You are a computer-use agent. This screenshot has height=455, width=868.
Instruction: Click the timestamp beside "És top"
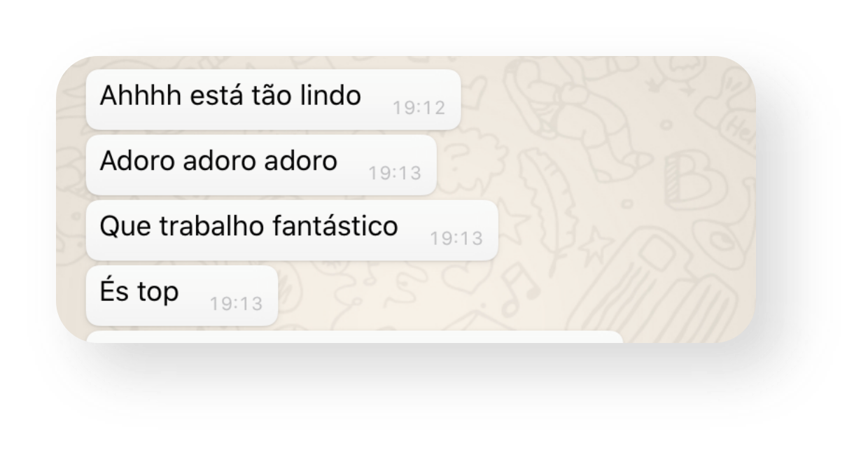pyautogui.click(x=236, y=304)
